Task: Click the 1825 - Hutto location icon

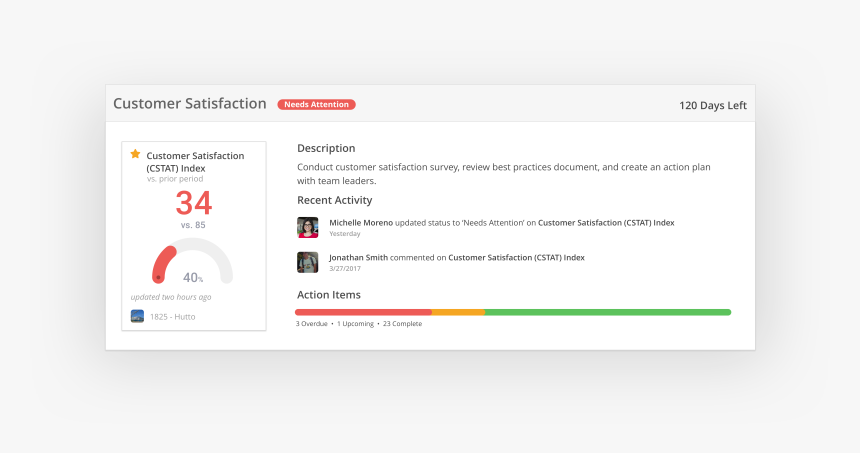Action: click(137, 316)
